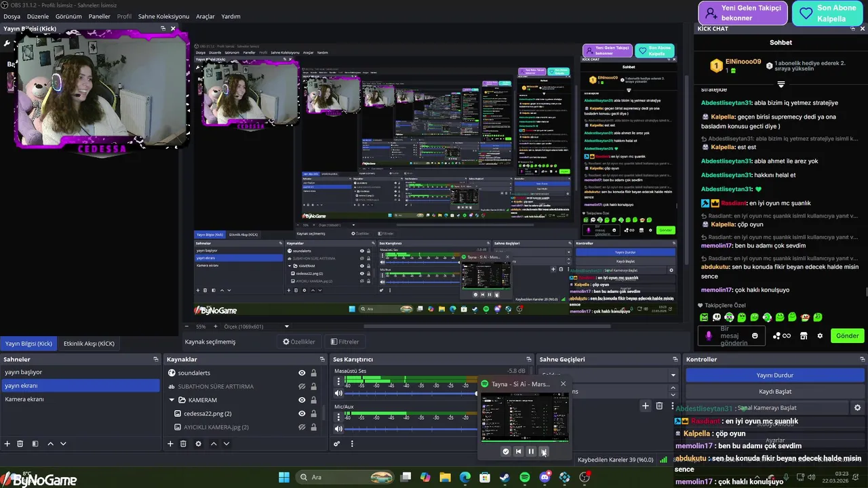Viewport: 868px width, 488px height.
Task: Open audio mixer options menu at panel bottom
Action: click(x=352, y=444)
